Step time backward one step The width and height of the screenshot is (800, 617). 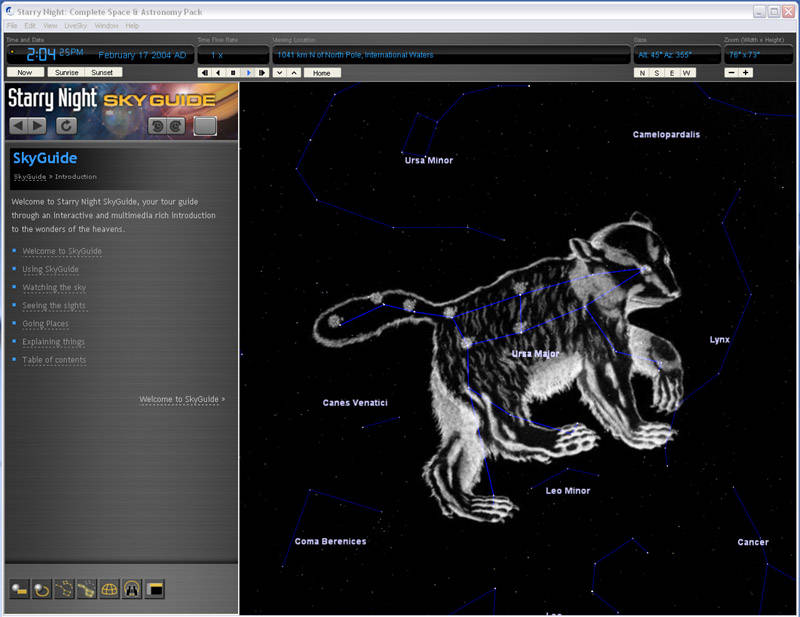tap(205, 73)
